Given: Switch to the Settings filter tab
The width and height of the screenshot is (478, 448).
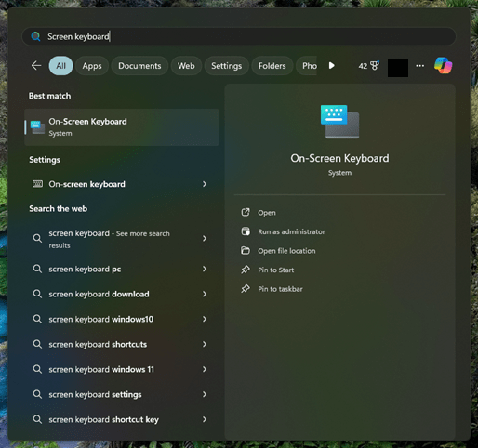Looking at the screenshot, I should click(227, 66).
